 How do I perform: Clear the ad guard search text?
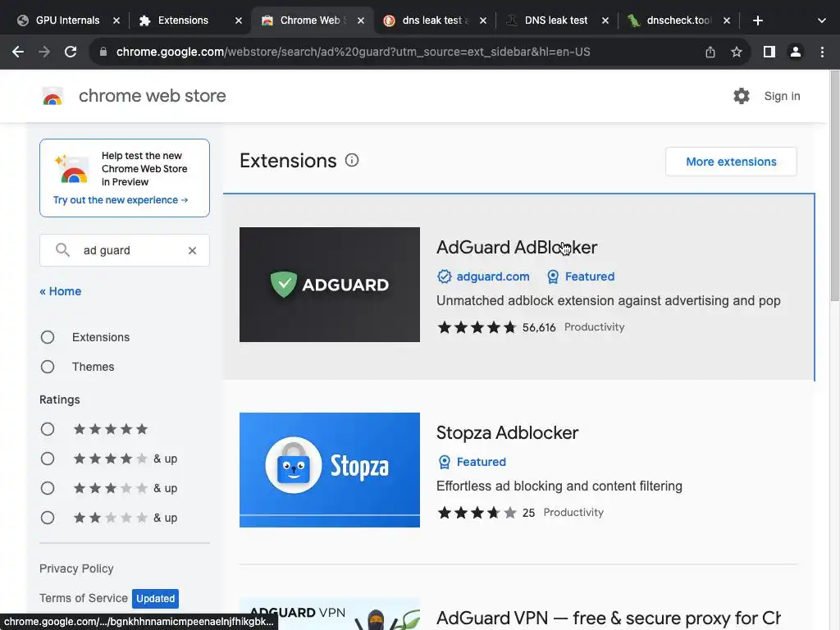(x=192, y=250)
